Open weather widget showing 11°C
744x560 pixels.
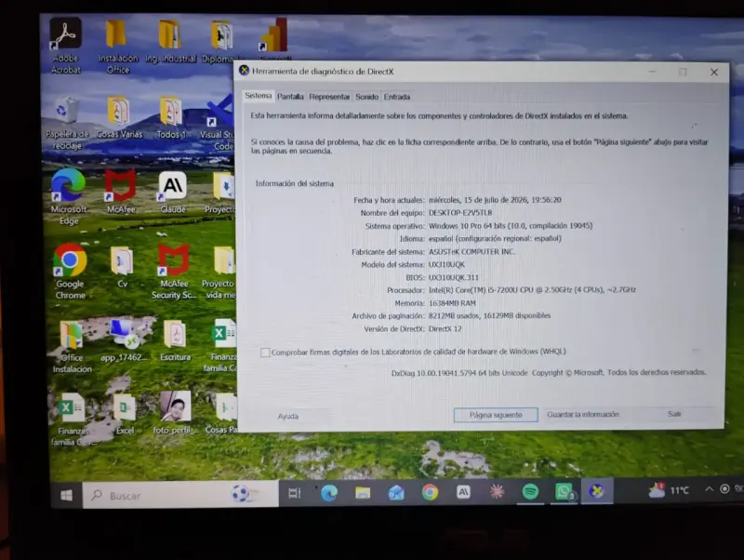tap(669, 489)
